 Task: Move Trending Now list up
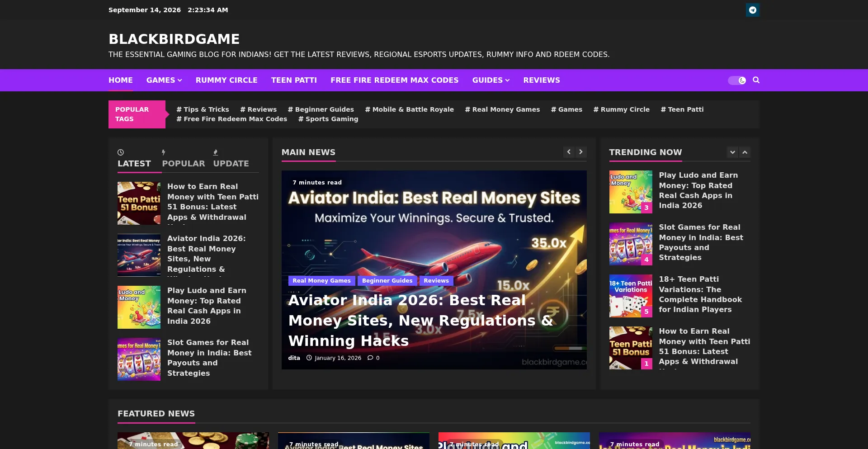pos(745,152)
